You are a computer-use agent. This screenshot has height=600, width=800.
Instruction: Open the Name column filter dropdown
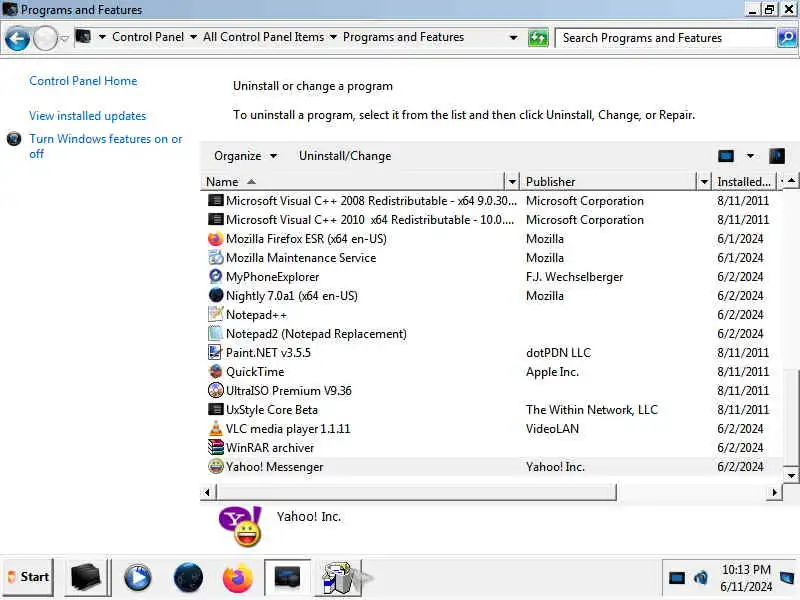[512, 182]
